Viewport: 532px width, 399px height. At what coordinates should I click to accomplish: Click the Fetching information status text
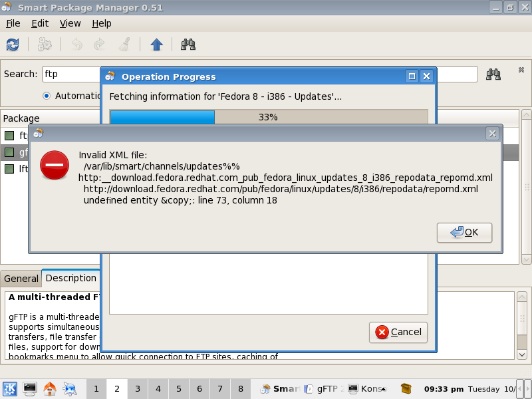pyautogui.click(x=225, y=96)
